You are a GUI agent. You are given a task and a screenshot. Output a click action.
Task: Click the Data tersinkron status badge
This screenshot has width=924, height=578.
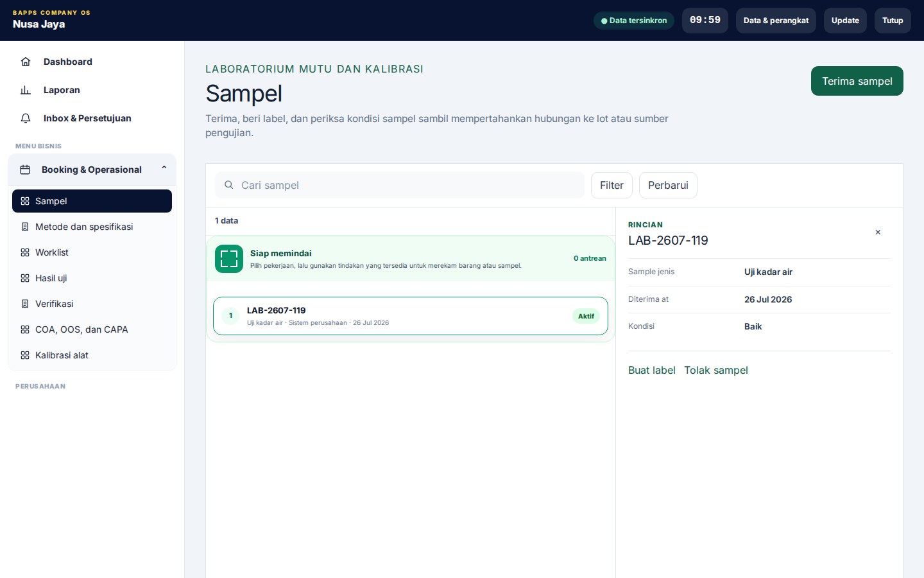(x=634, y=21)
